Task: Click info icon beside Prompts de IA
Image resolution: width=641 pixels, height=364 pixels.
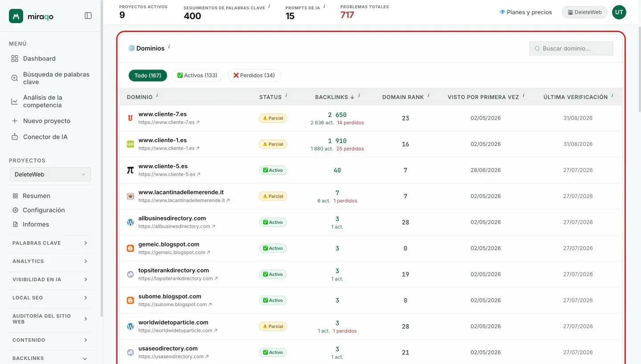Action: click(x=324, y=6)
